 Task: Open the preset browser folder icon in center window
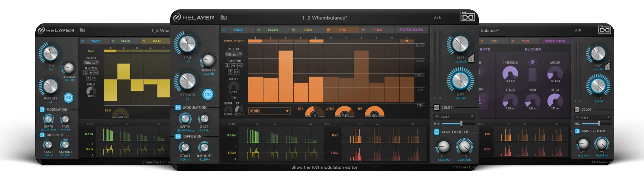pos(224,18)
